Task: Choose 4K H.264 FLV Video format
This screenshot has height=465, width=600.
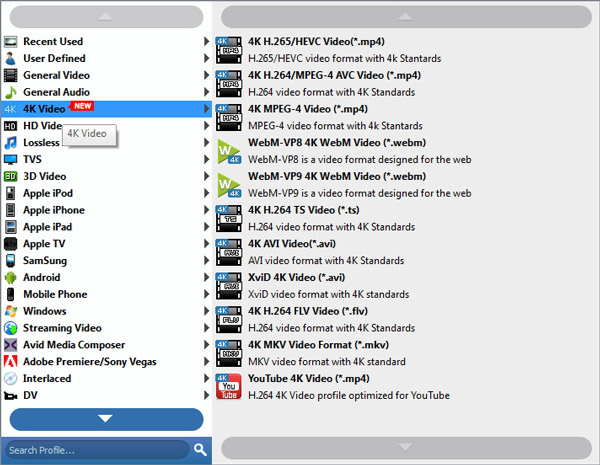Action: click(404, 319)
